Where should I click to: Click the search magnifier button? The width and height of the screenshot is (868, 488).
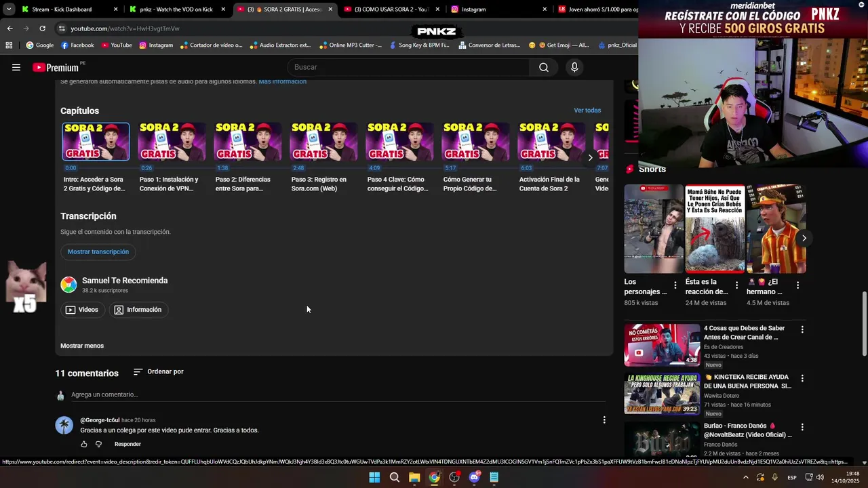(544, 67)
